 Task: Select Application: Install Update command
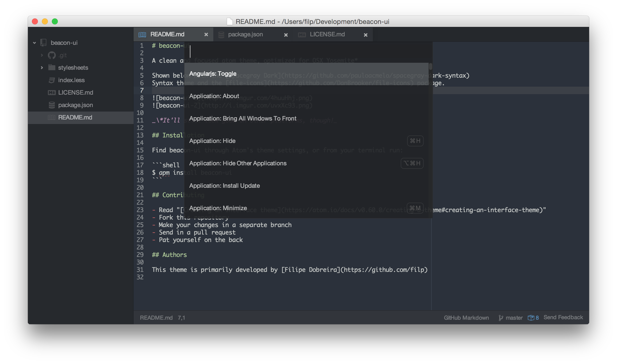click(x=306, y=186)
